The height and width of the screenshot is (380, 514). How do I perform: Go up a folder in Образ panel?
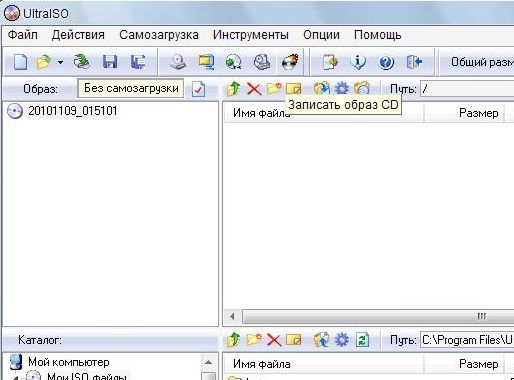point(234,89)
